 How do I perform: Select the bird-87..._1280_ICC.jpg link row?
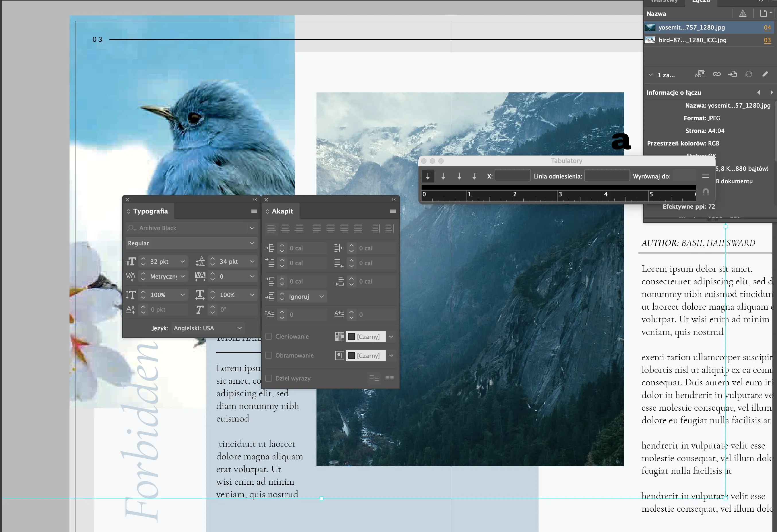[692, 40]
